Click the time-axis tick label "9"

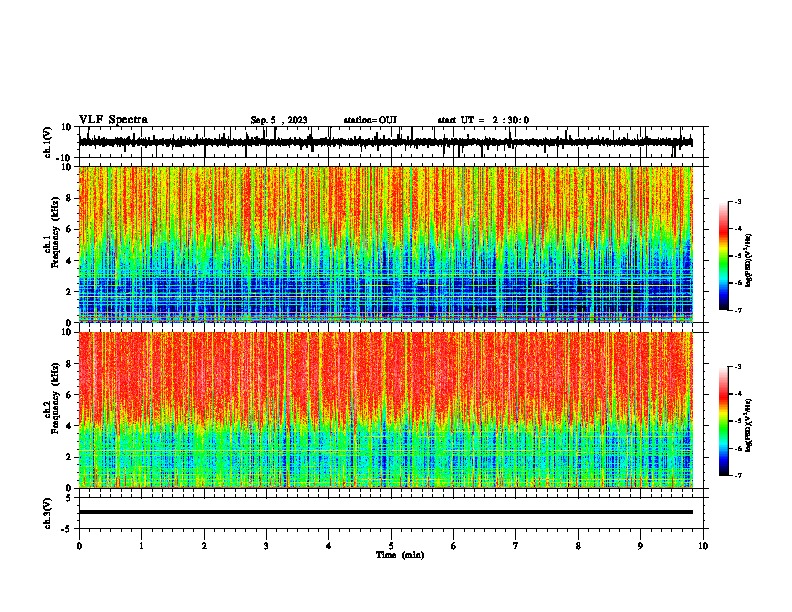(x=640, y=546)
